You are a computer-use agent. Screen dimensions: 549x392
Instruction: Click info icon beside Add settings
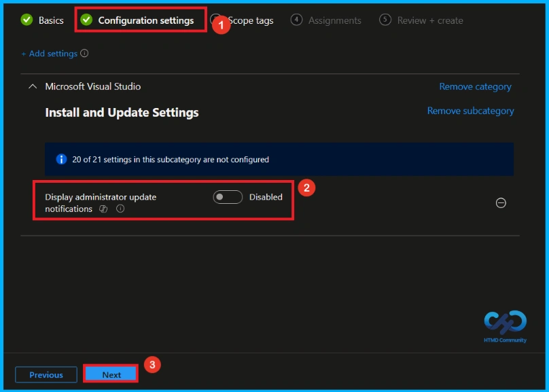coord(84,53)
